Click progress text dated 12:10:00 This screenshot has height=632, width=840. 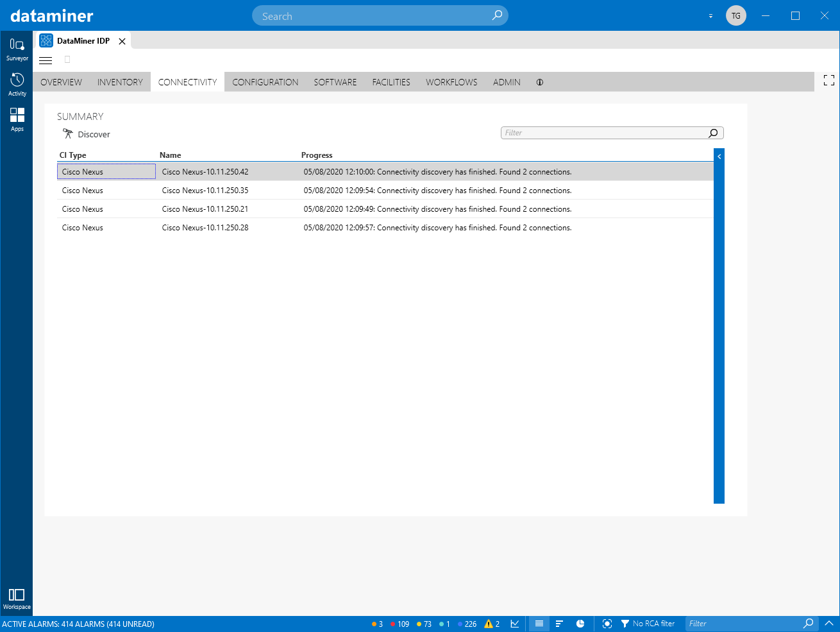pyautogui.click(x=437, y=172)
